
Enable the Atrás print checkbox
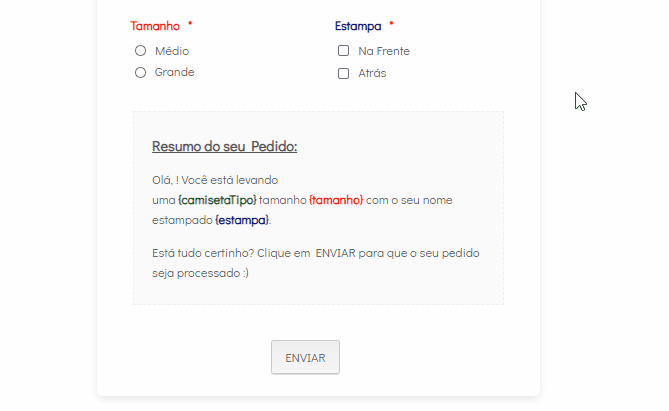tap(344, 73)
